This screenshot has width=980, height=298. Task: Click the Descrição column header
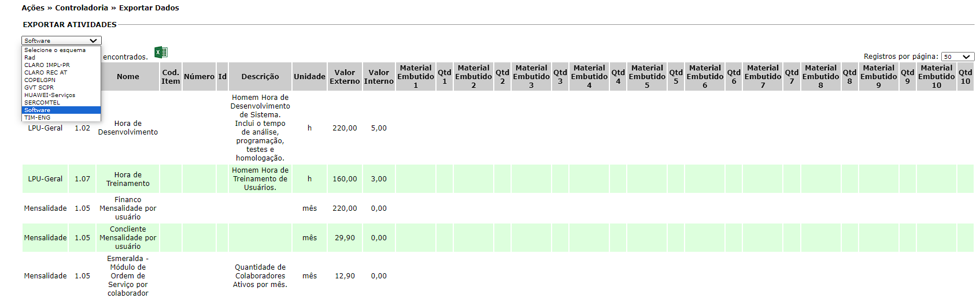pos(260,77)
